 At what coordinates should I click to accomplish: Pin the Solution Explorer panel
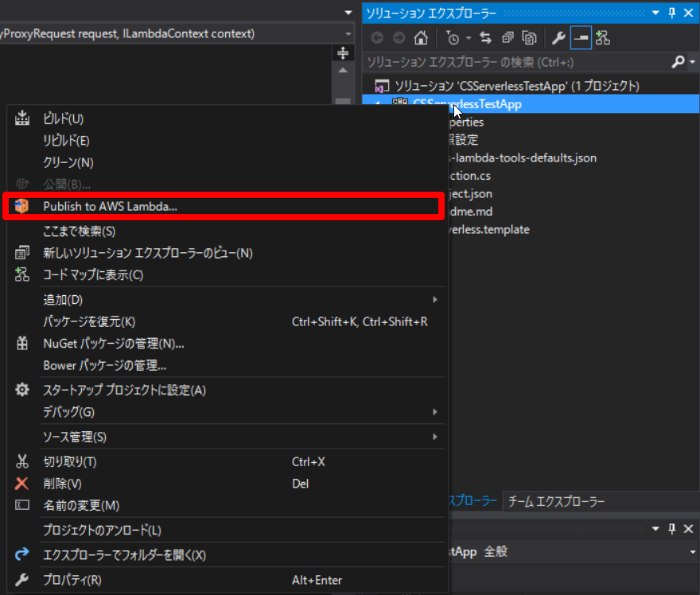point(672,13)
